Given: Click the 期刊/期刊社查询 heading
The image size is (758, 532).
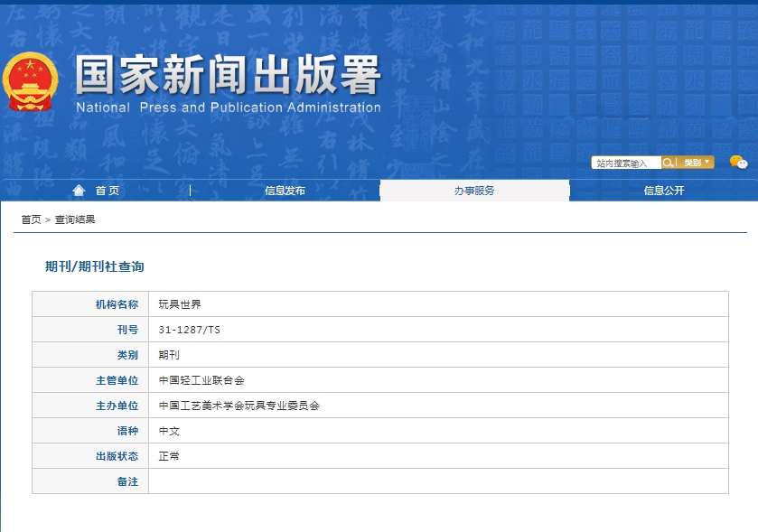Looking at the screenshot, I should (x=96, y=266).
